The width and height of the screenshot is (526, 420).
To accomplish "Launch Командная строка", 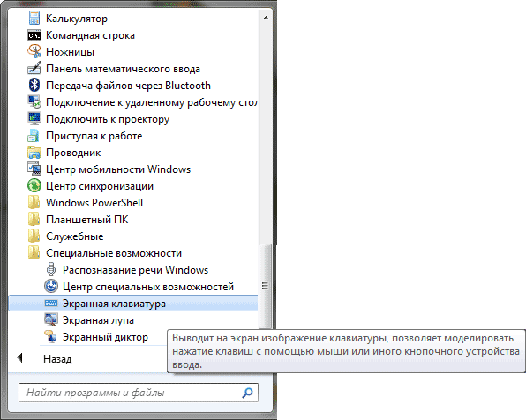I will tap(90, 35).
